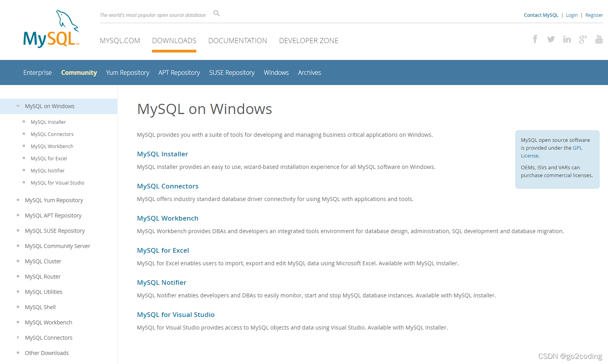608x364 pixels.
Task: Select MySQL for Excel in sidebar
Action: pos(49,159)
